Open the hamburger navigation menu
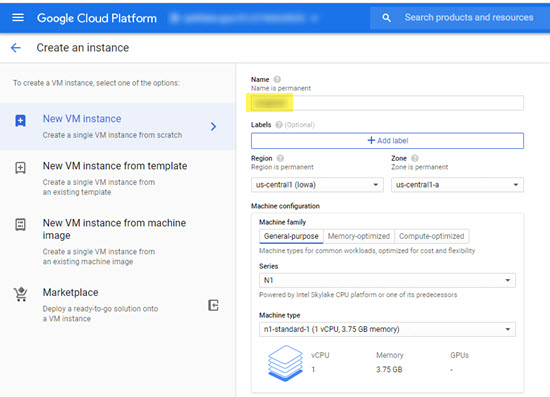The width and height of the screenshot is (550, 397). coord(18,18)
